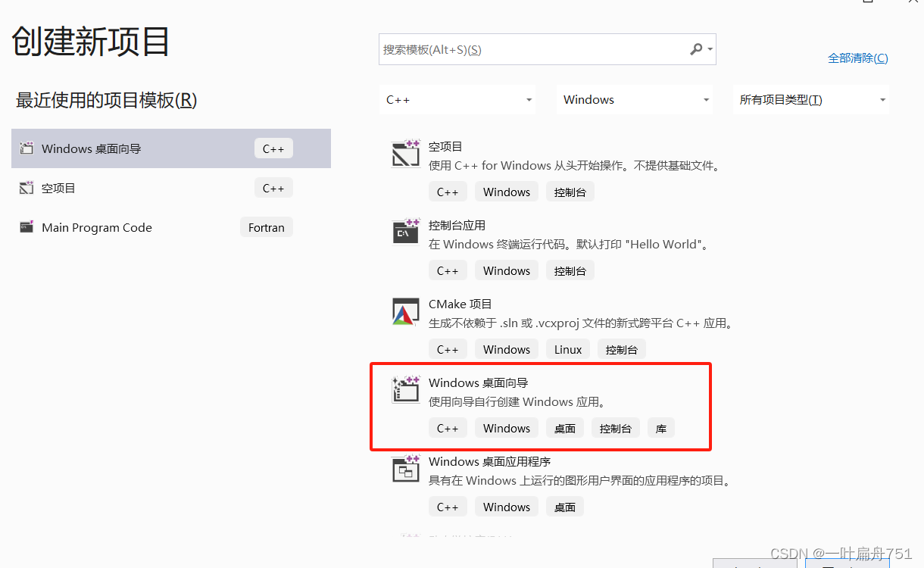This screenshot has width=924, height=568.
Task: Click 库 tag under Windows 桌面向导
Action: pos(661,428)
